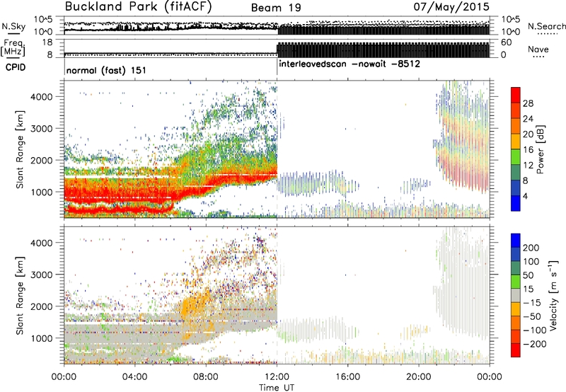Image resolution: width=566 pixels, height=392 pixels.
Task: Click the '-15' tick on the velocity colorbar
Action: (532, 302)
